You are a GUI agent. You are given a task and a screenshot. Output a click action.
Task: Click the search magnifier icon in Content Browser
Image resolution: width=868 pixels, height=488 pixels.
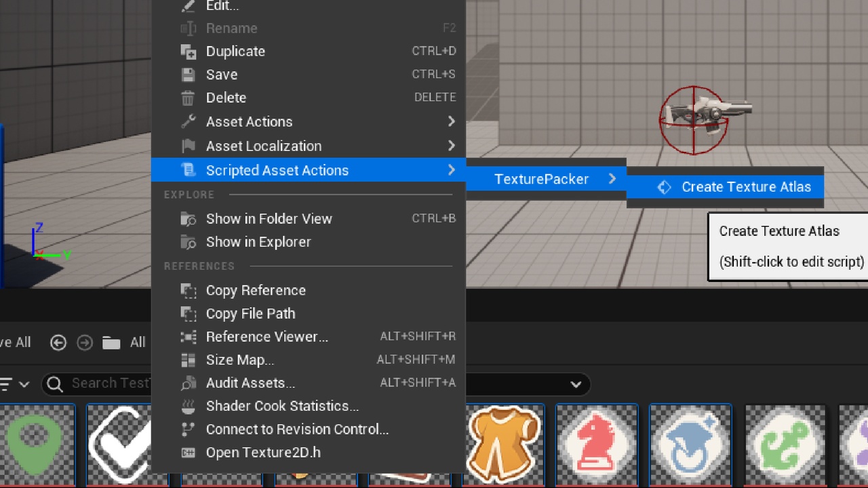pyautogui.click(x=55, y=384)
